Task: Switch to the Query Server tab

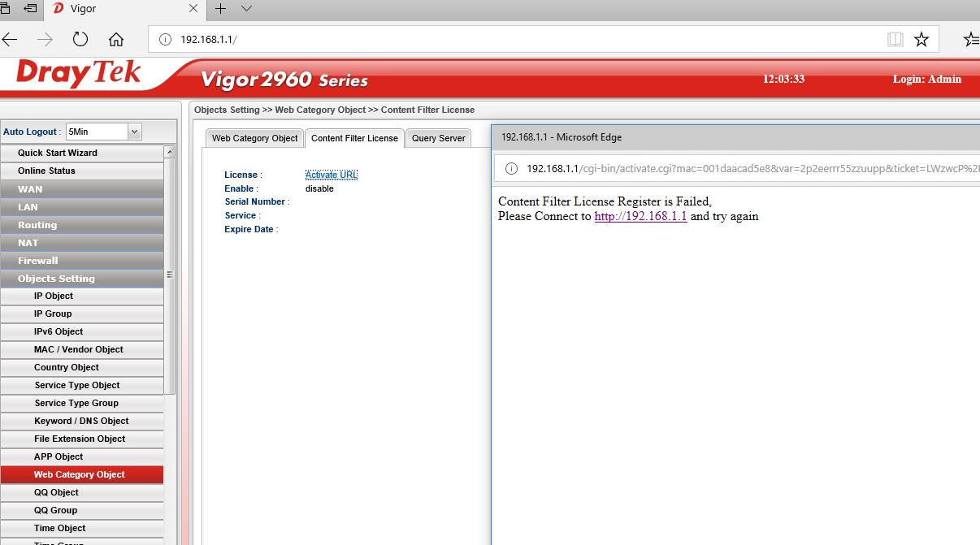Action: tap(438, 138)
